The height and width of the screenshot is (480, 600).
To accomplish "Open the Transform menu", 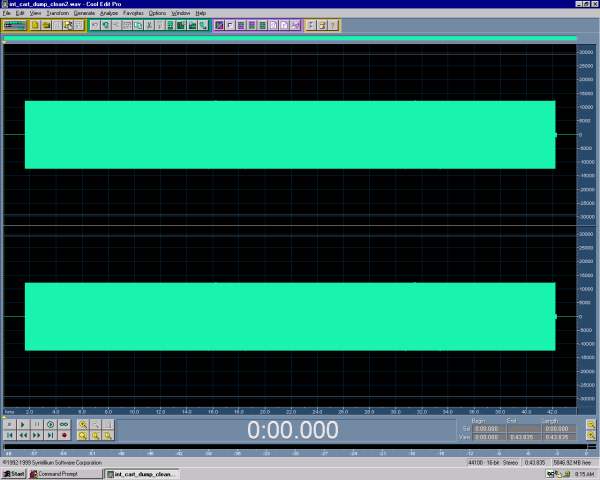I will click(x=58, y=13).
